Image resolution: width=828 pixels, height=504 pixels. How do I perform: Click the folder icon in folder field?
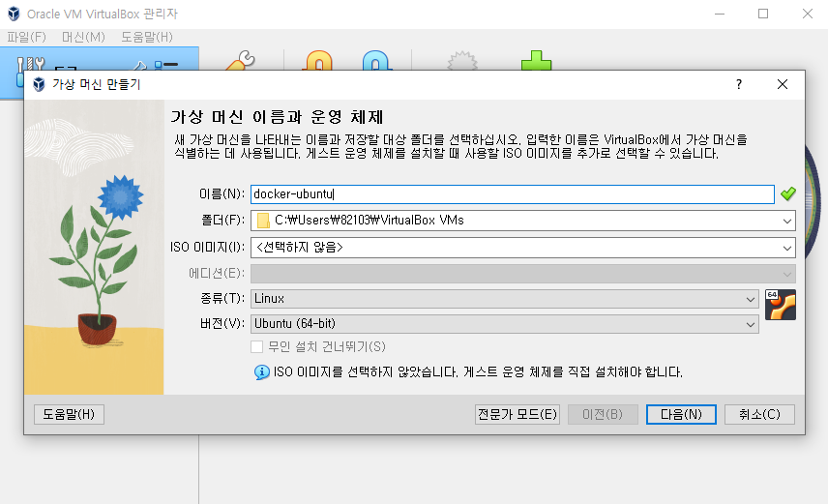click(x=263, y=221)
